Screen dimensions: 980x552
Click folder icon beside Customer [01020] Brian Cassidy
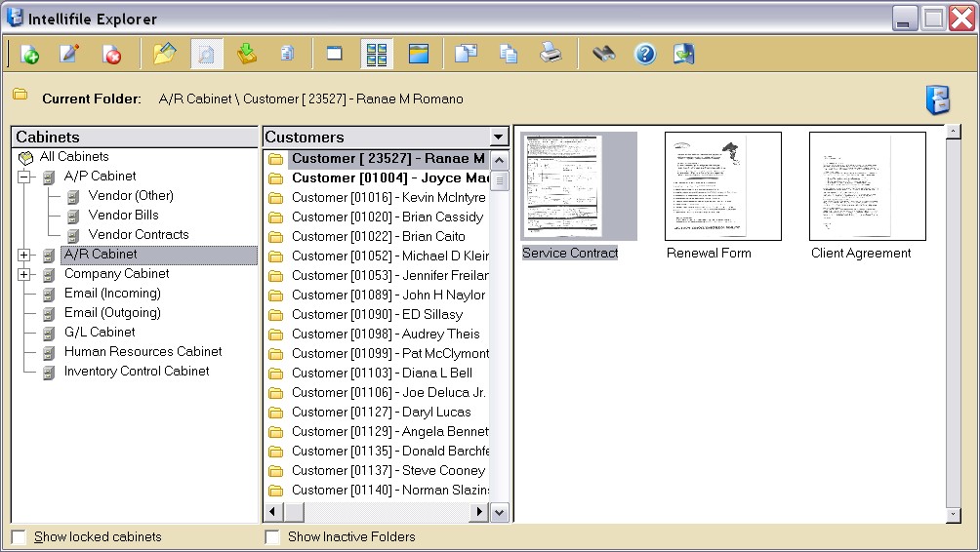[x=275, y=217]
